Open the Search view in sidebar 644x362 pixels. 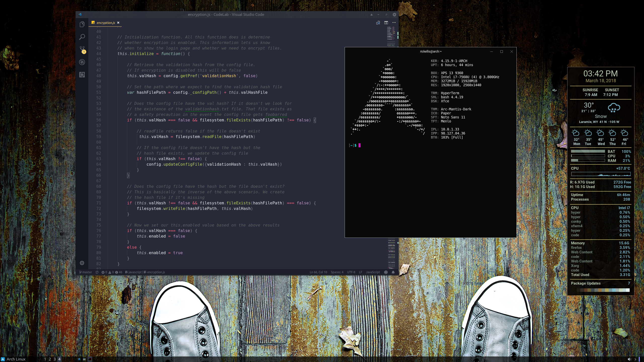(82, 37)
